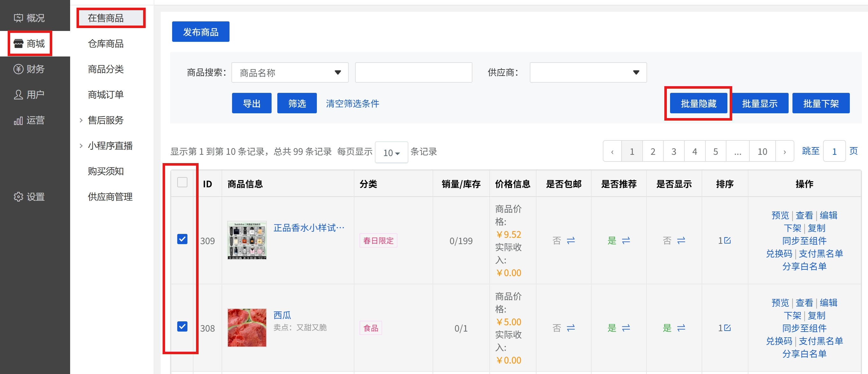Click 清空筛选条件 link
This screenshot has height=374, width=868.
pos(352,103)
